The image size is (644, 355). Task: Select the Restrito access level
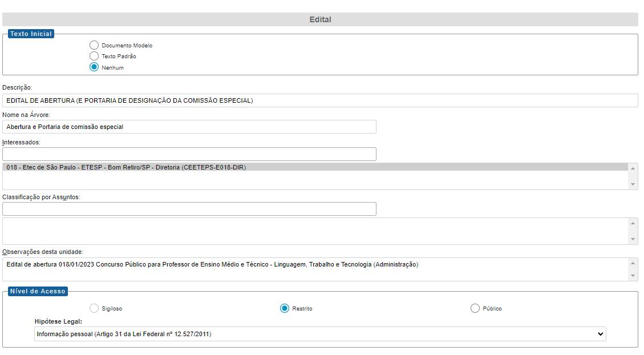coord(285,308)
